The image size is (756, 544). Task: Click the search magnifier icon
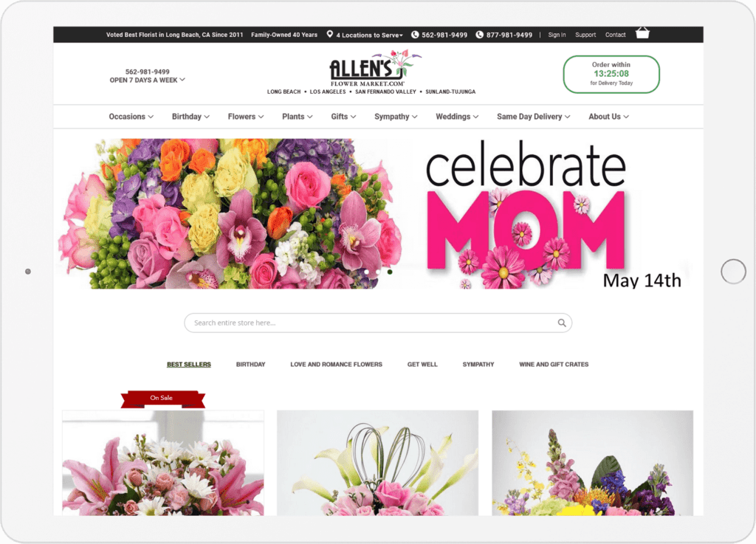click(562, 323)
